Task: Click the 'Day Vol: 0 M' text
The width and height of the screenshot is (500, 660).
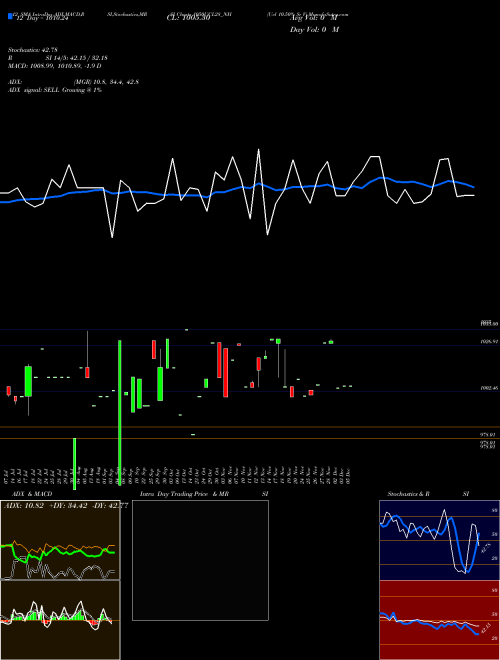Action: point(314,30)
